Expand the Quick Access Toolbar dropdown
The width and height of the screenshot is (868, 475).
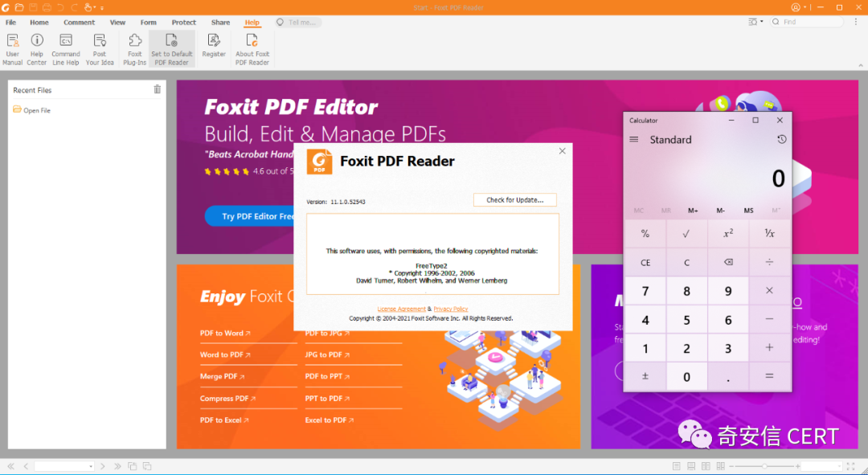pos(102,7)
